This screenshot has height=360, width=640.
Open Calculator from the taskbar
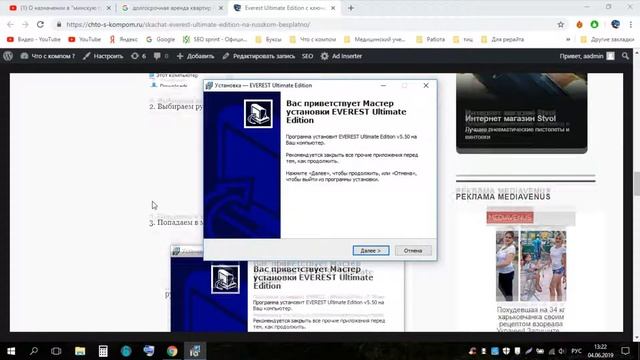point(103,351)
